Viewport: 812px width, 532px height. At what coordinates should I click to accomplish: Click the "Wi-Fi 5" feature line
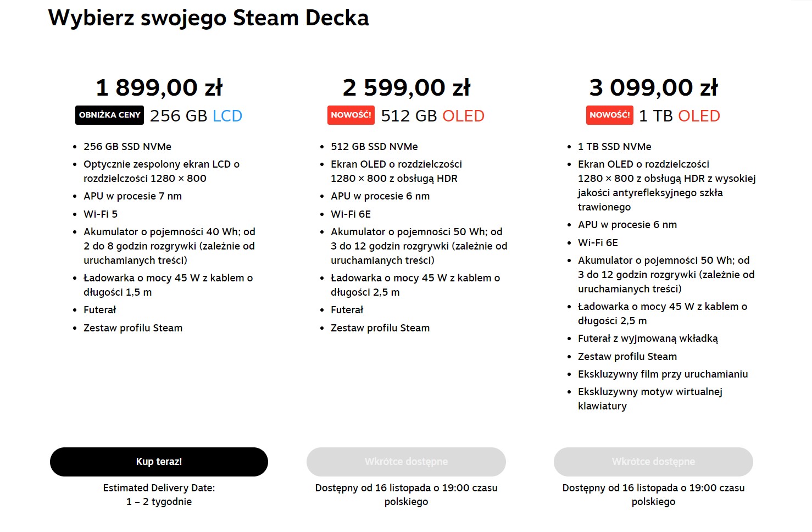101,214
